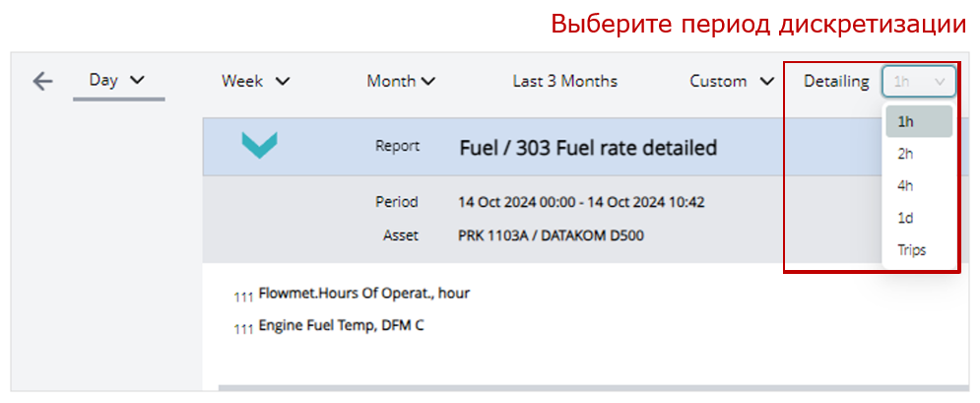Expand the Custom period dropdown

tap(732, 81)
